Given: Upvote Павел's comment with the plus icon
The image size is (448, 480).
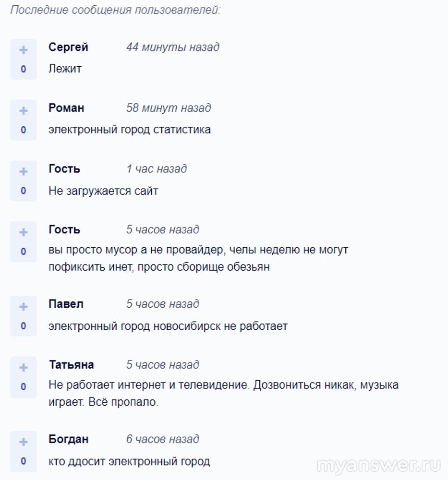Looking at the screenshot, I should tap(24, 307).
